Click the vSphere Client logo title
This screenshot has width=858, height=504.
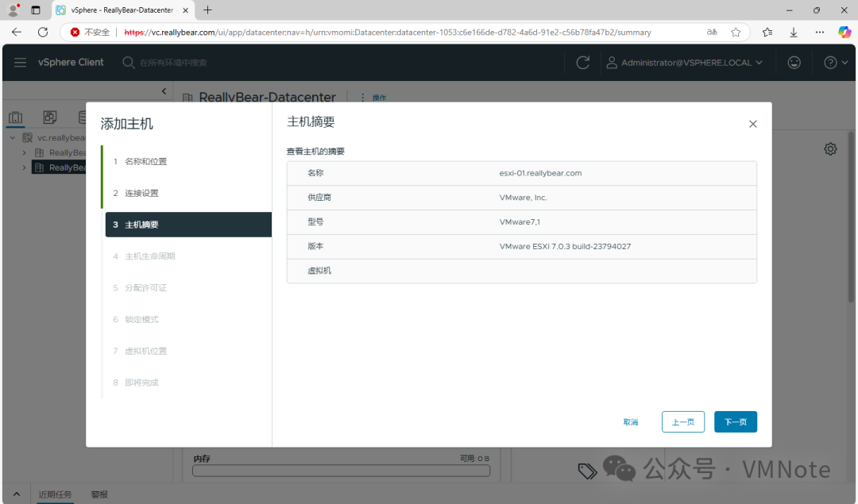pyautogui.click(x=71, y=63)
